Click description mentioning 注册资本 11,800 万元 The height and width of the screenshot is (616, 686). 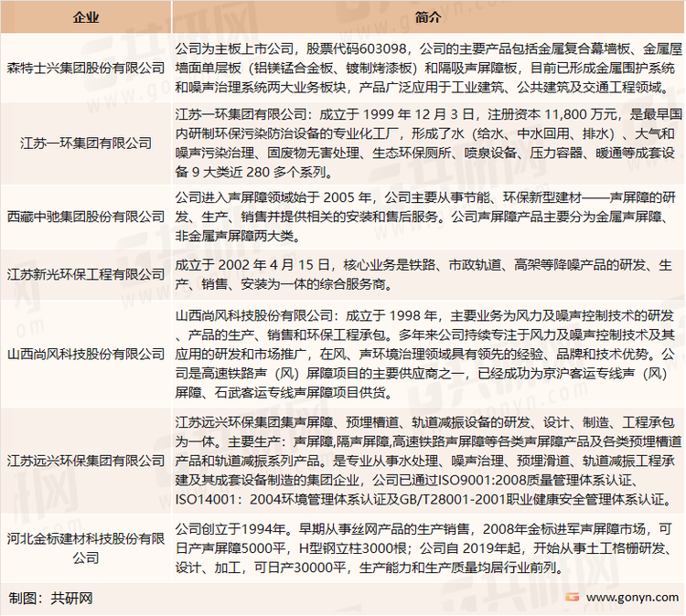point(428,143)
